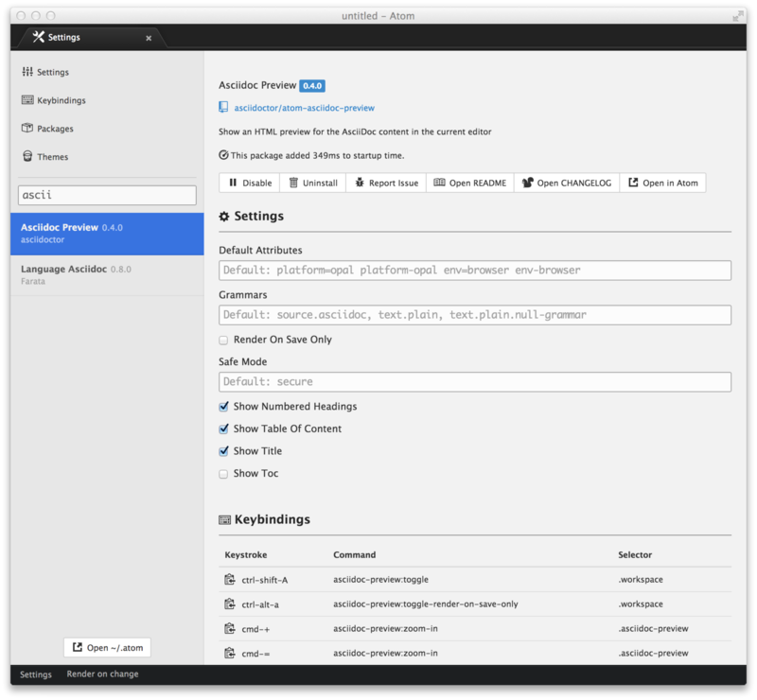The height and width of the screenshot is (700, 757).
Task: Close the Settings tab
Action: [x=149, y=38]
